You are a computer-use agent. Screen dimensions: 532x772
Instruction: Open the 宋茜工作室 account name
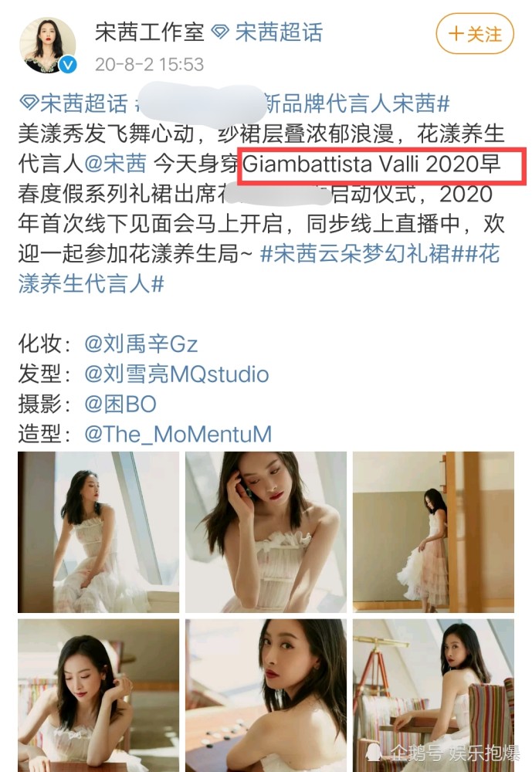(x=149, y=32)
